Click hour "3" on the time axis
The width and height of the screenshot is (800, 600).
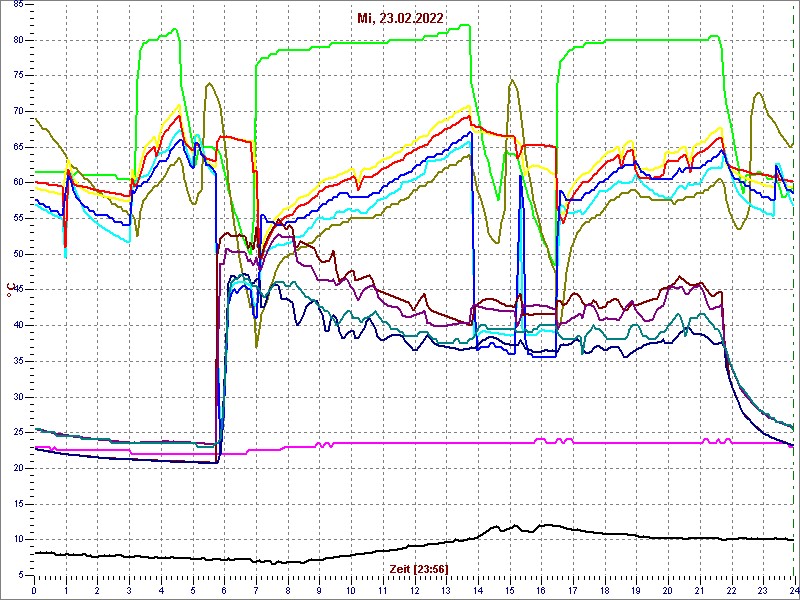[x=129, y=590]
